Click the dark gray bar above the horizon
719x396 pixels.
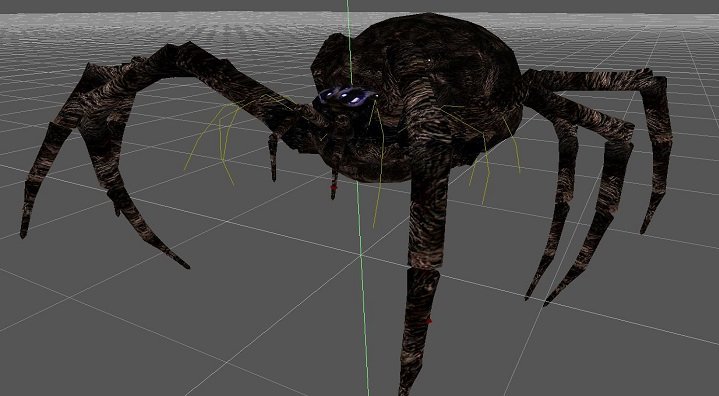point(360,6)
